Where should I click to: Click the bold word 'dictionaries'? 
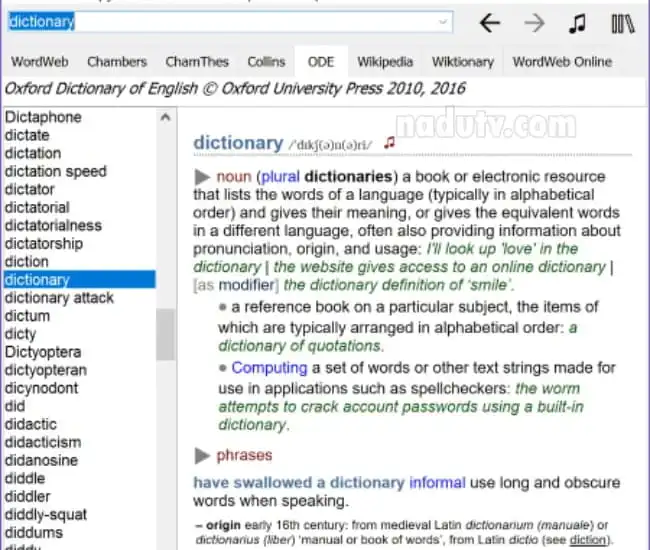348,177
